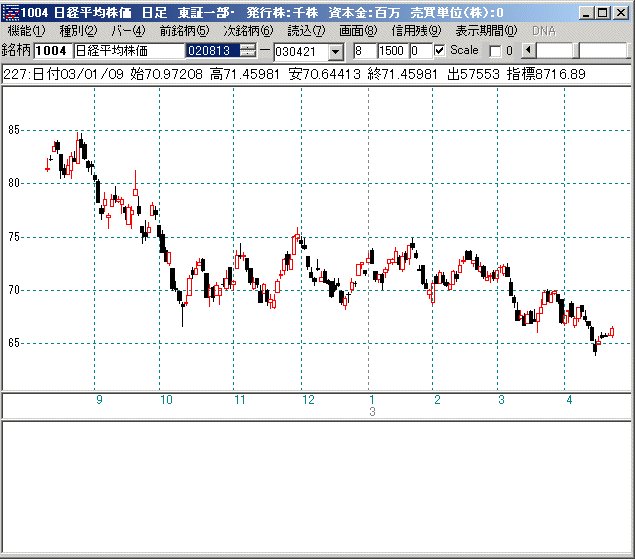The height and width of the screenshot is (559, 635).
Task: Click the field containing 0 beside 1500
Action: point(421,51)
